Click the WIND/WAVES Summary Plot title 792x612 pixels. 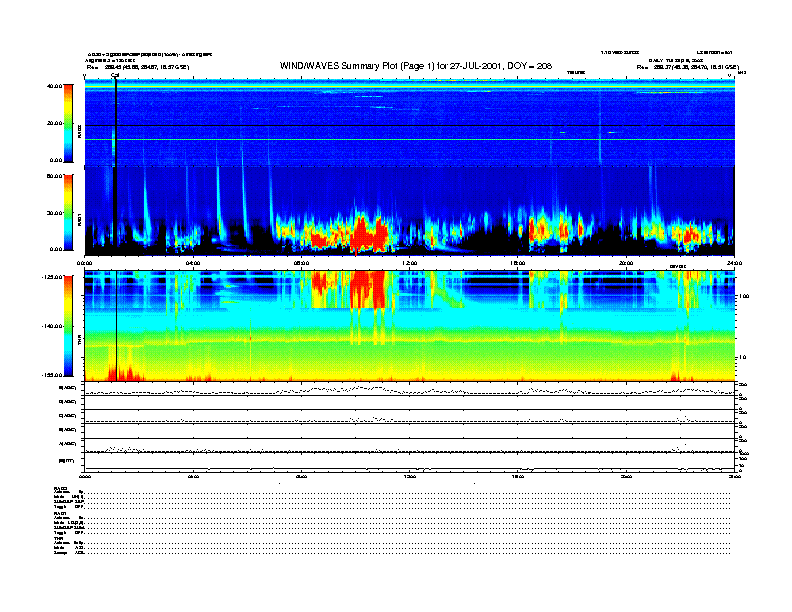click(x=416, y=66)
